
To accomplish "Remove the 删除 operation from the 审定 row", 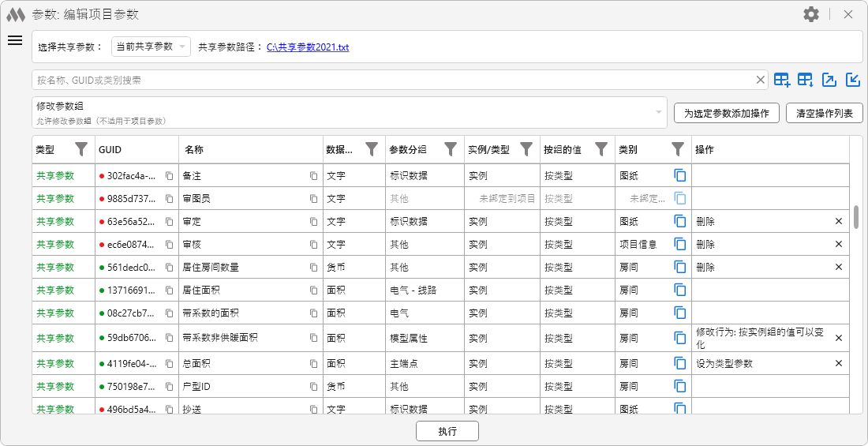I will point(839,222).
